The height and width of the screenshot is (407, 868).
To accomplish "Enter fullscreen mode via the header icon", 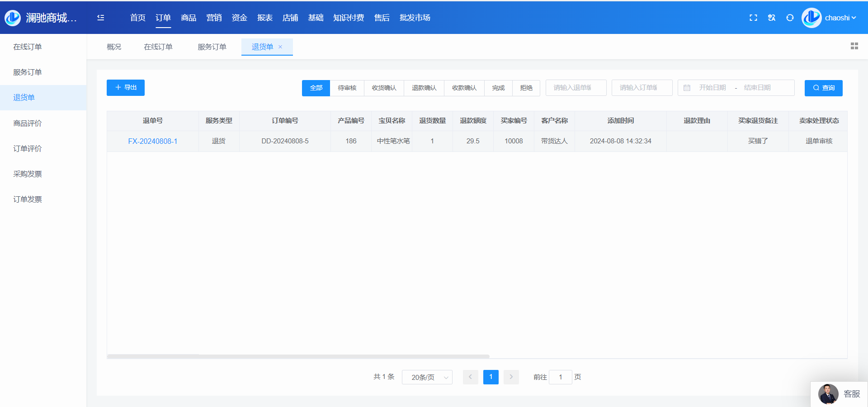I will [x=753, y=18].
